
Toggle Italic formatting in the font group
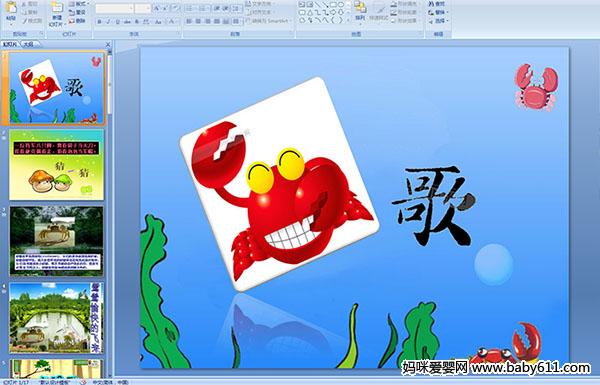coord(108,22)
